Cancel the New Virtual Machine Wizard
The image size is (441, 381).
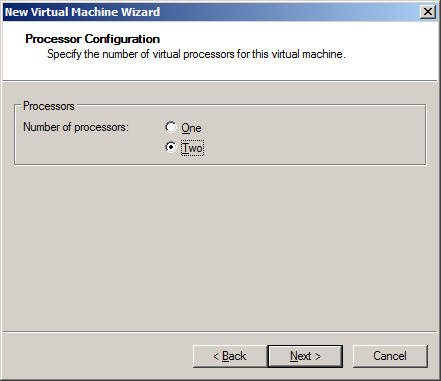(390, 356)
